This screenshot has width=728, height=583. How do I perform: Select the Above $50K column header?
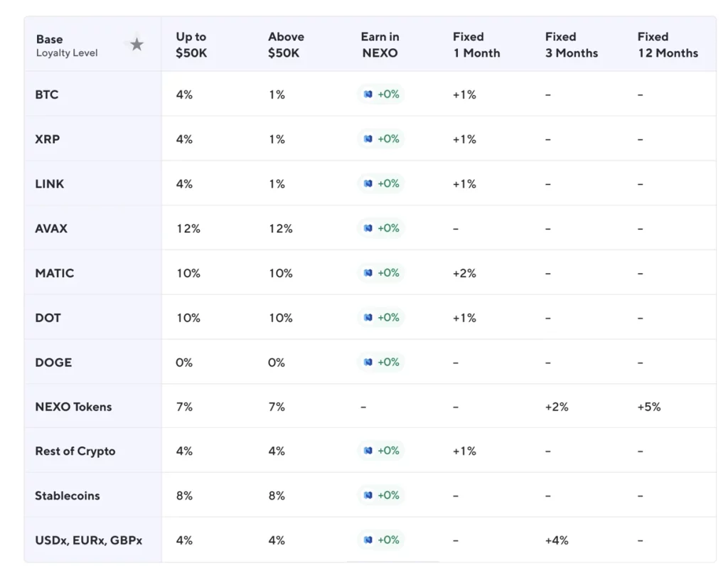click(286, 45)
